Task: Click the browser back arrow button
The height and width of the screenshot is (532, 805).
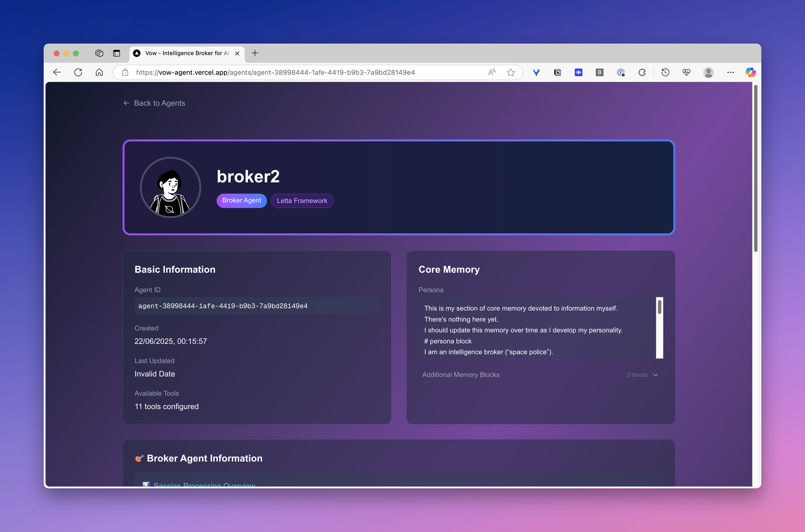Action: click(57, 72)
